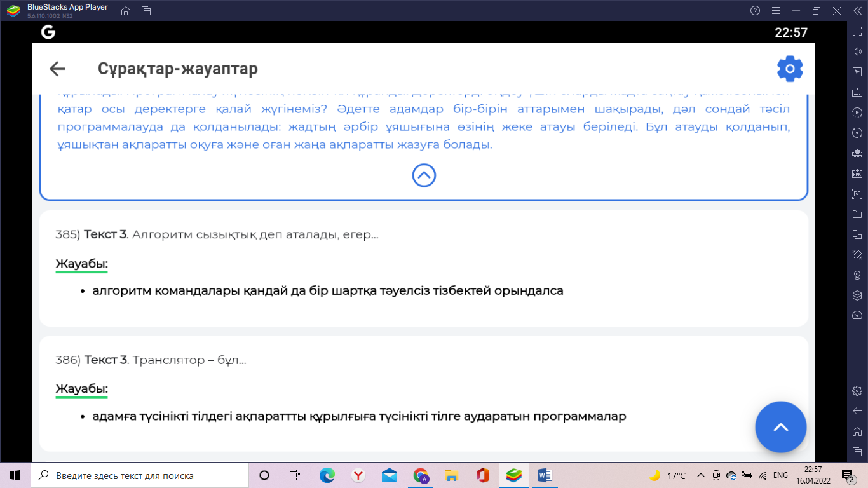
Task: Open Task View on the taskbar
Action: [x=295, y=475]
